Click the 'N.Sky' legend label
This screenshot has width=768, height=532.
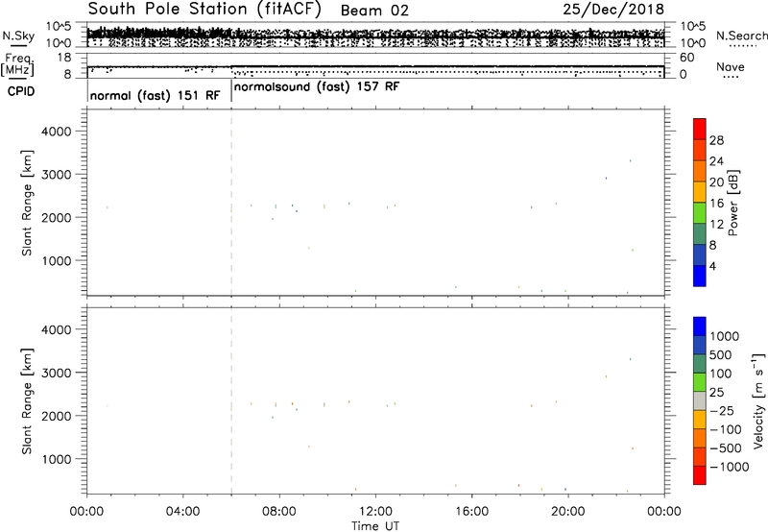click(18, 36)
